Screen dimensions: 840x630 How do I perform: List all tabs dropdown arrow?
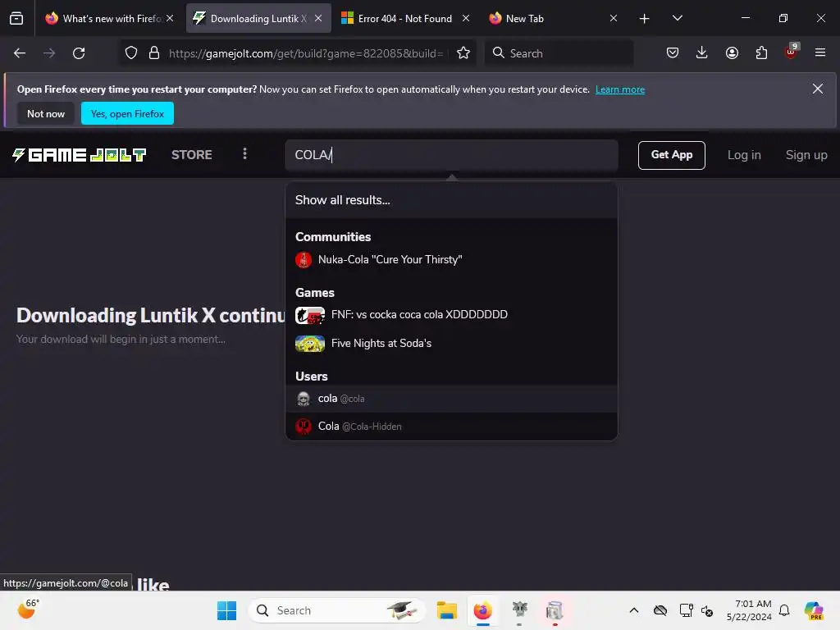[677, 18]
